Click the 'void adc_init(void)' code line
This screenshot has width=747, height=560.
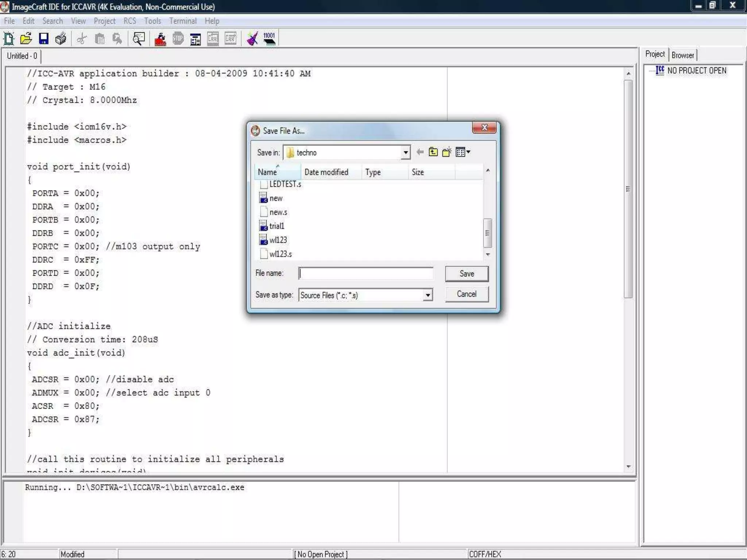point(76,353)
